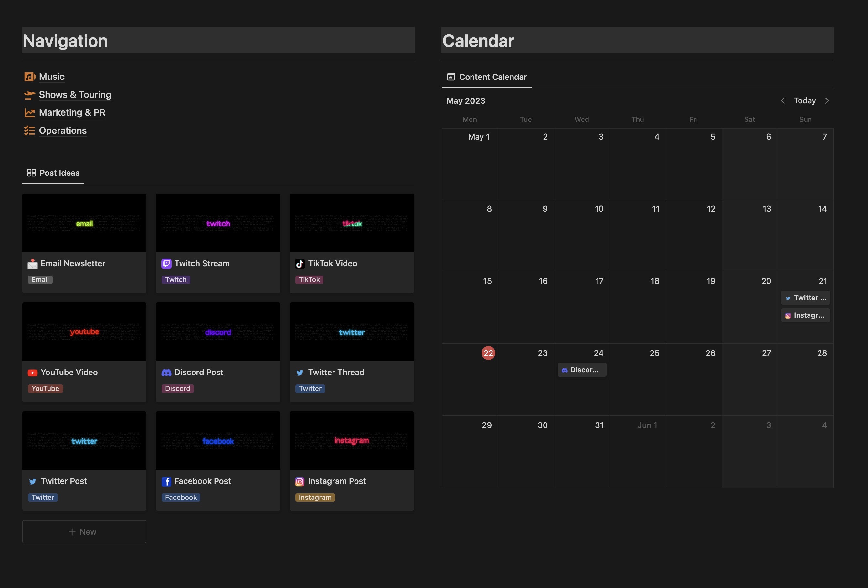
Task: Jump to Today in the calendar
Action: click(805, 101)
